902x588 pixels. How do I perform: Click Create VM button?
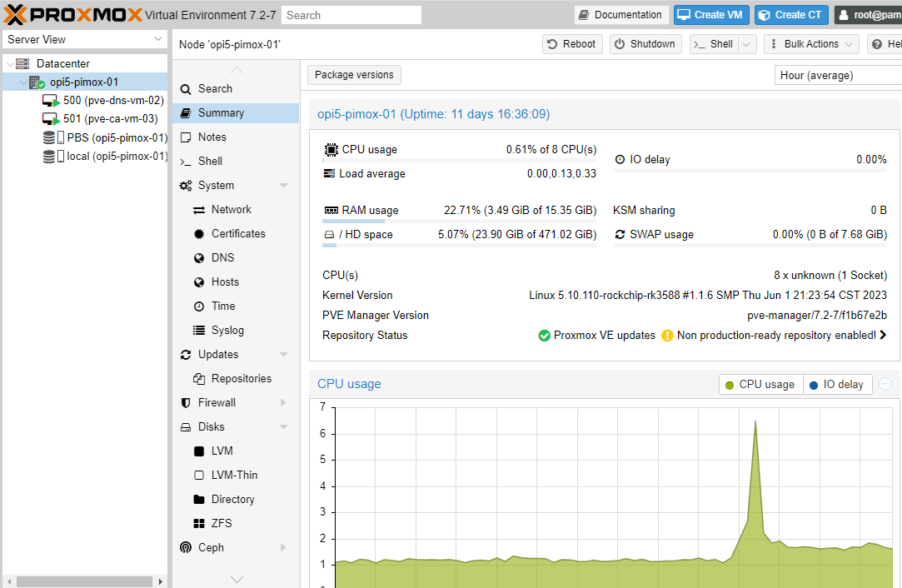[711, 15]
